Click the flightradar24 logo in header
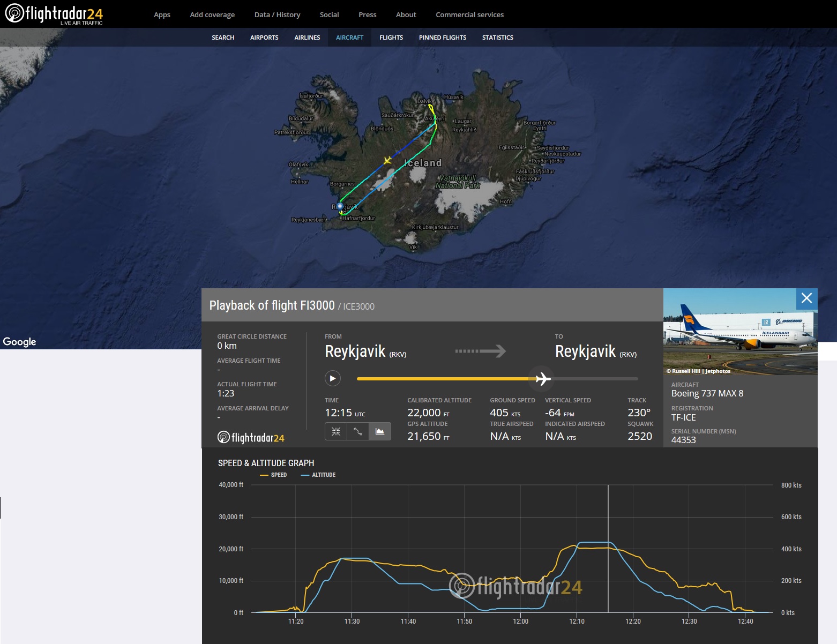 tap(54, 14)
